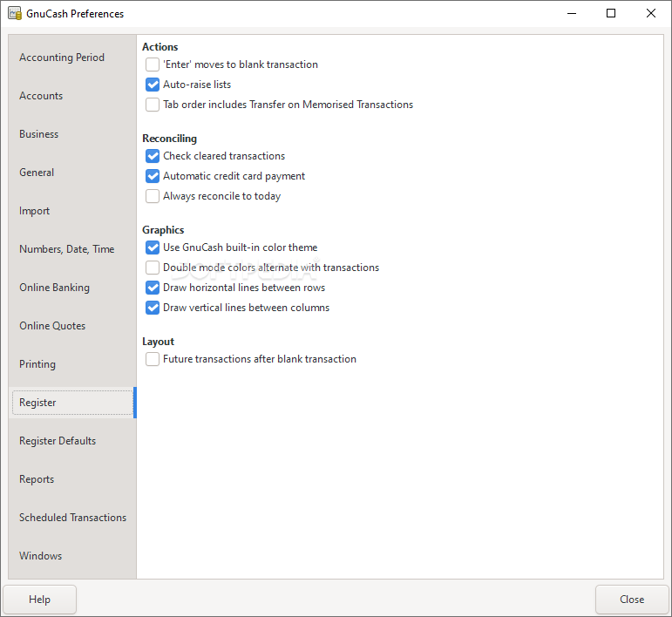Click the Close button at bottom
Screen dimensions: 672x617
coord(632,600)
